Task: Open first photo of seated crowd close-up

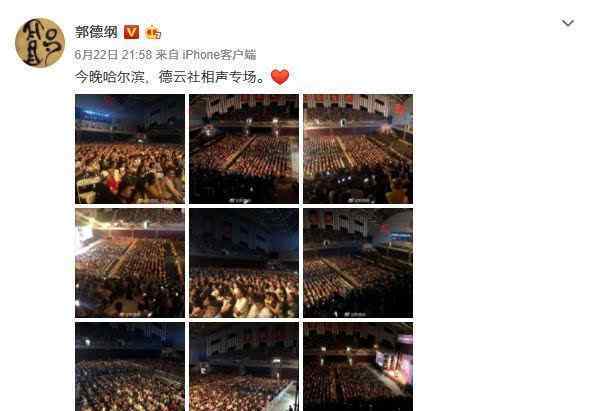Action: pos(130,149)
